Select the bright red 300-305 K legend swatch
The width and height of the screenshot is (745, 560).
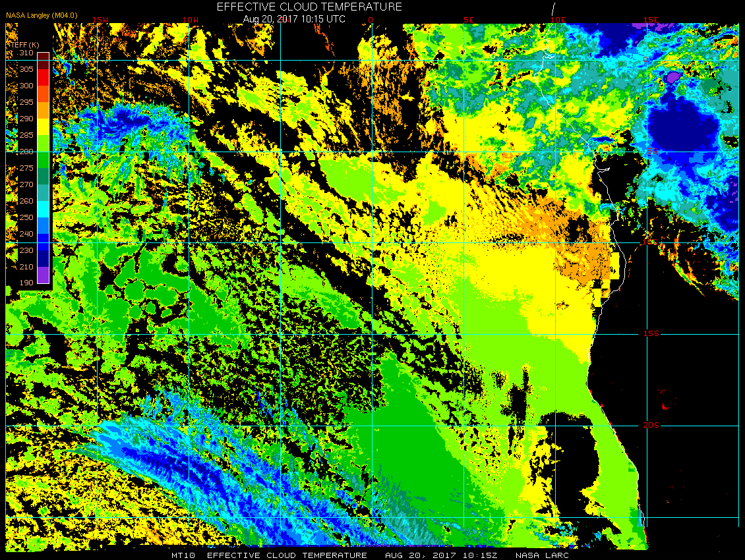44,78
